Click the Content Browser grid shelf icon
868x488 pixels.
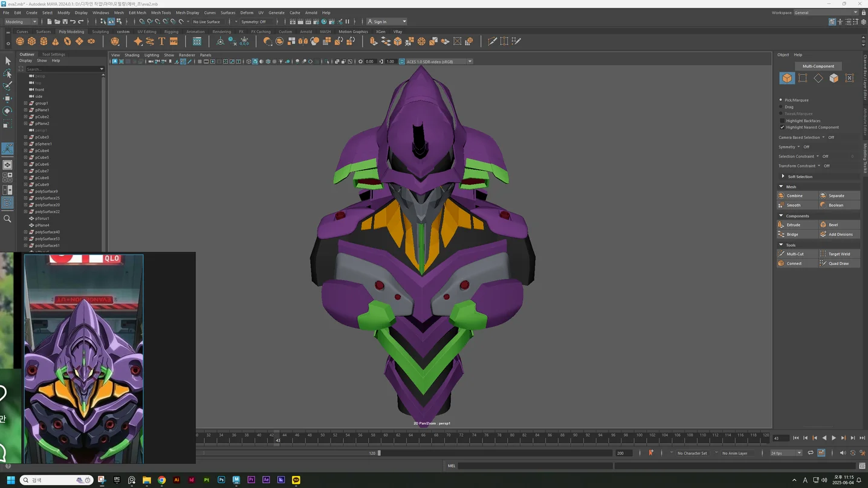click(x=197, y=41)
